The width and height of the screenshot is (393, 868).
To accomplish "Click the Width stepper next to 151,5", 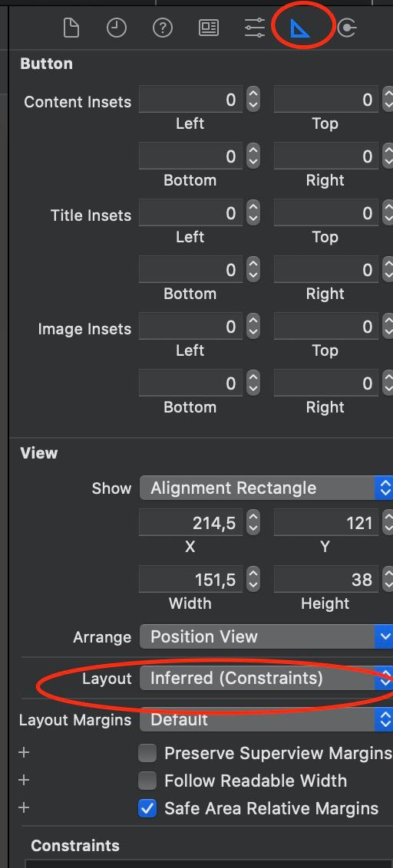I will click(x=253, y=580).
